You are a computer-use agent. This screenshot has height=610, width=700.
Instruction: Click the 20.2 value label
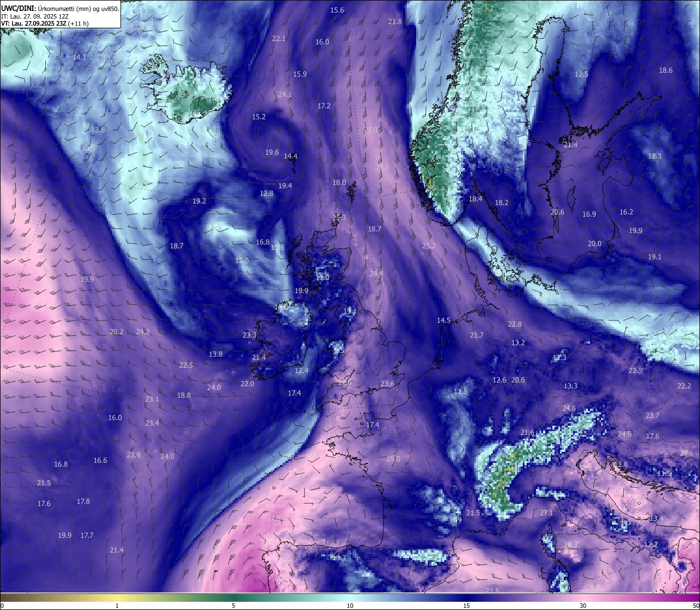pos(116,332)
